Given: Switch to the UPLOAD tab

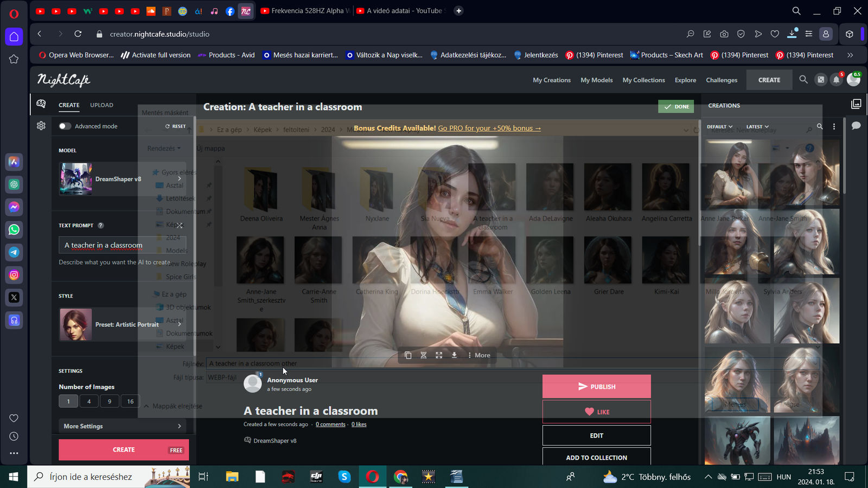Looking at the screenshot, I should click(101, 105).
